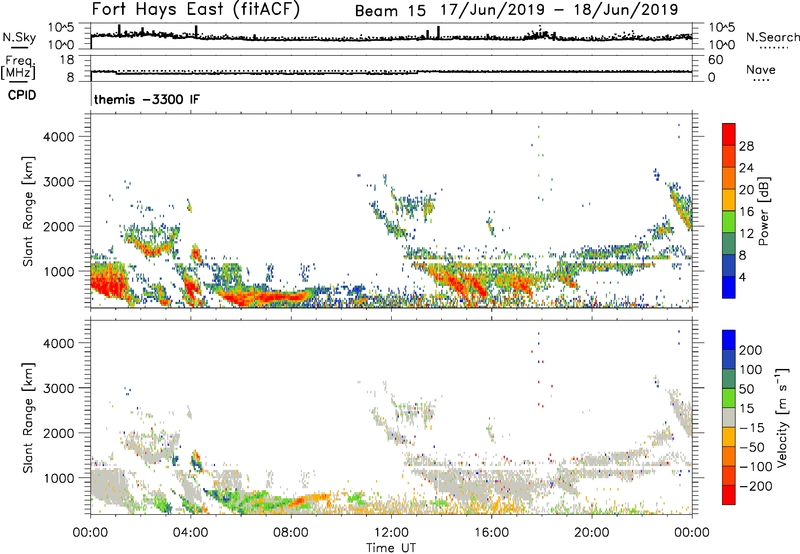Viewport: 800px width, 554px height.
Task: Click the left '10^5' noise axis label
Action: pyautogui.click(x=60, y=28)
